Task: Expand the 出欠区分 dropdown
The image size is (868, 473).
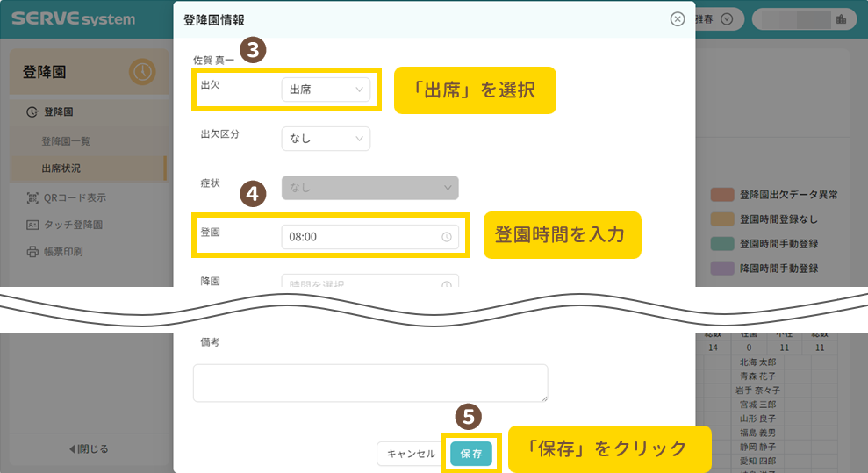Action: 326,139
